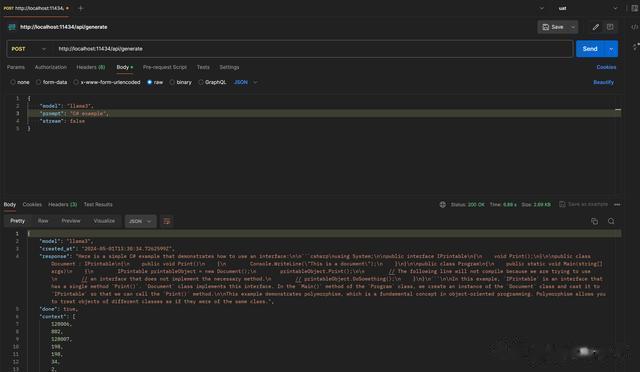Viewport: 640px width, 372px height.
Task: Click the pencil edit icon
Action: click(x=596, y=27)
